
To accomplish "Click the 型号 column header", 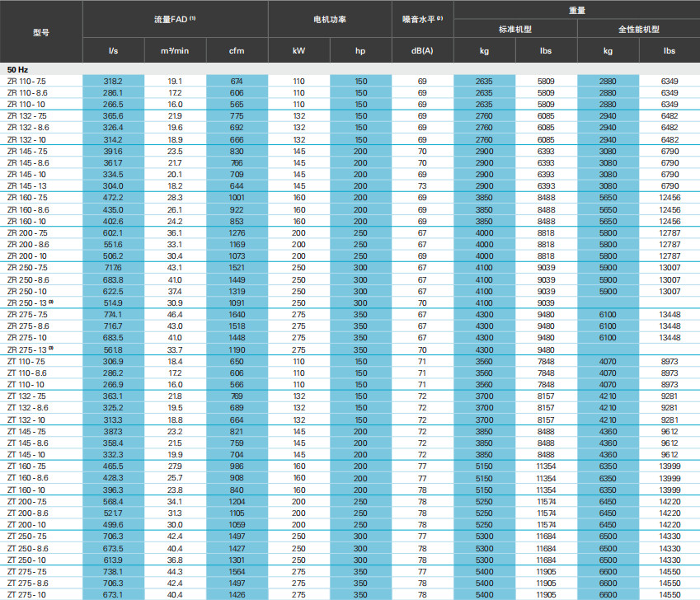I will [40, 31].
